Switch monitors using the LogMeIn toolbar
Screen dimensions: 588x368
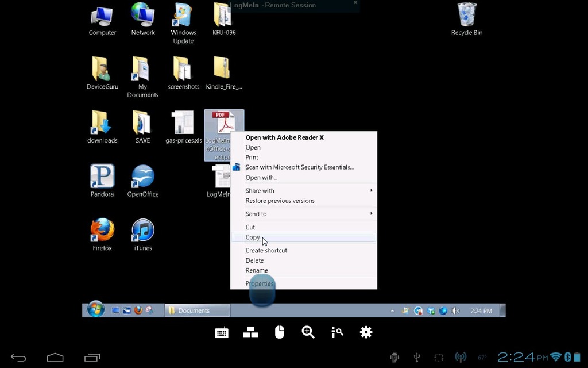[x=250, y=332]
